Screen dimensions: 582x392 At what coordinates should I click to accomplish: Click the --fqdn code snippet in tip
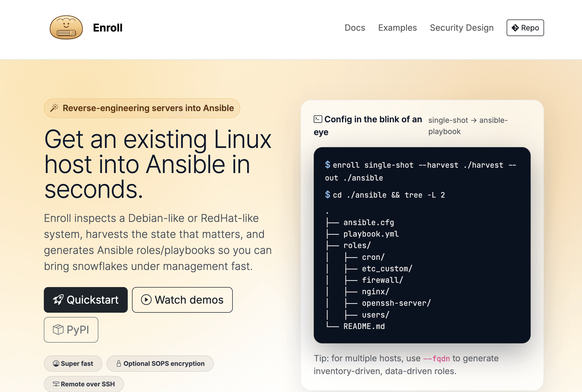pos(436,359)
